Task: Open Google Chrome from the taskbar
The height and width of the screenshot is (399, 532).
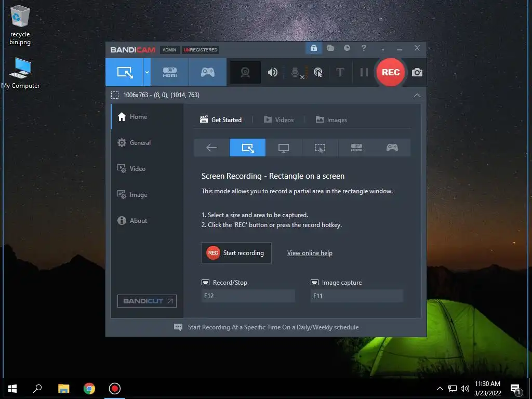Action: pyautogui.click(x=89, y=389)
